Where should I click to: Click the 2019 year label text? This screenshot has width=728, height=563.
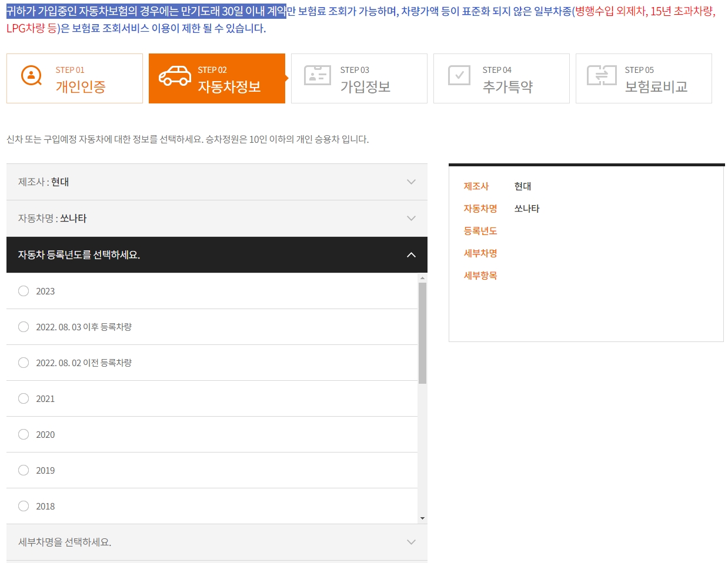tap(45, 471)
